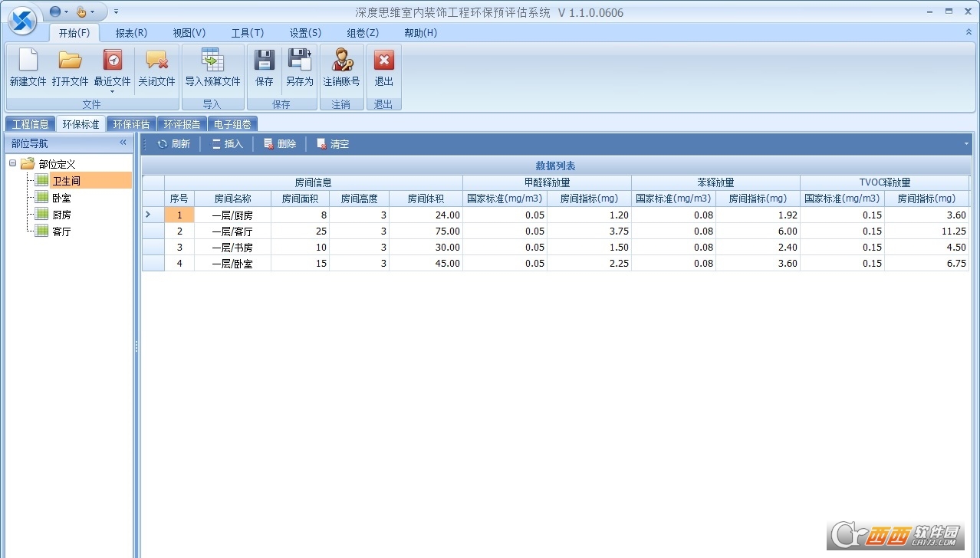Click the 刷新 refresh button
Viewport: 980px width, 558px height.
point(173,143)
